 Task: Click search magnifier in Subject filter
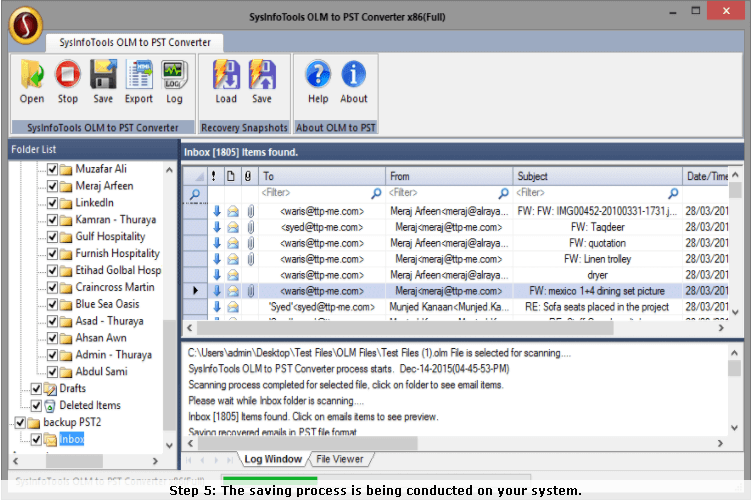673,193
